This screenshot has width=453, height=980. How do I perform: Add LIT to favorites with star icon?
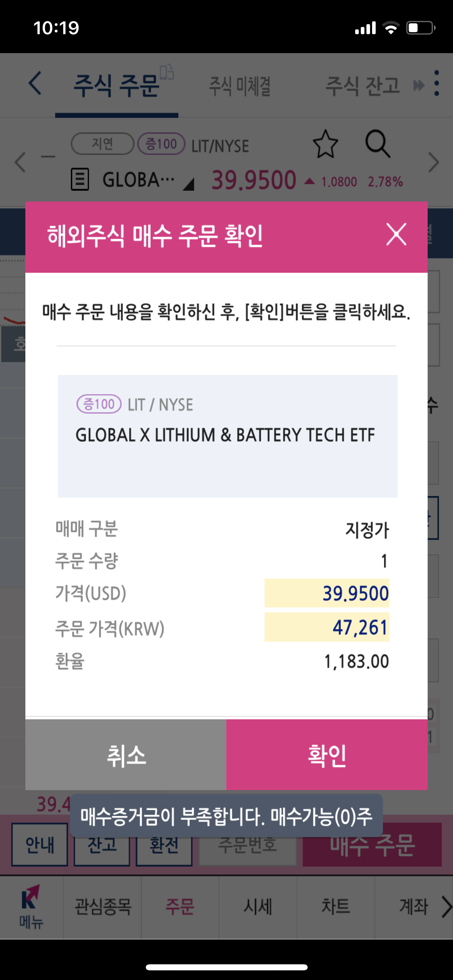click(325, 144)
